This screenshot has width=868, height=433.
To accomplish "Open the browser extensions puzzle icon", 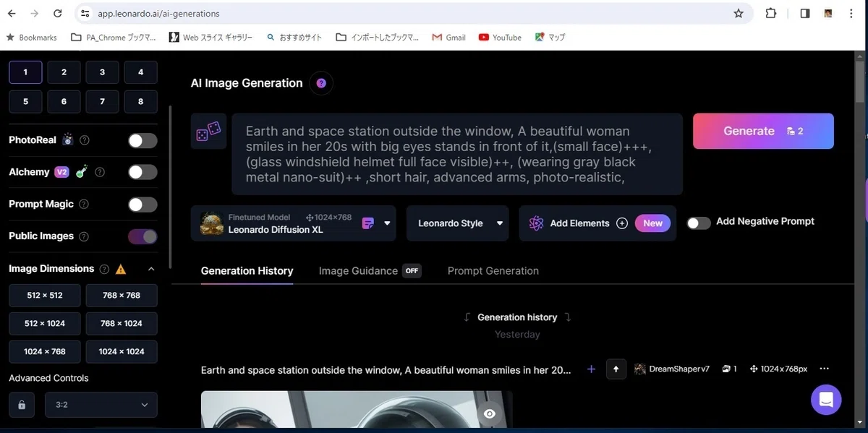I will 771,13.
